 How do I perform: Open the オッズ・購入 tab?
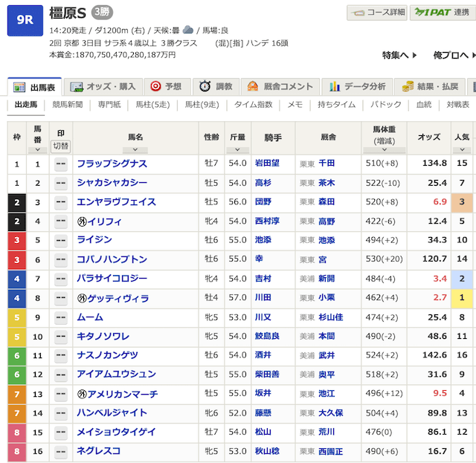click(x=103, y=87)
